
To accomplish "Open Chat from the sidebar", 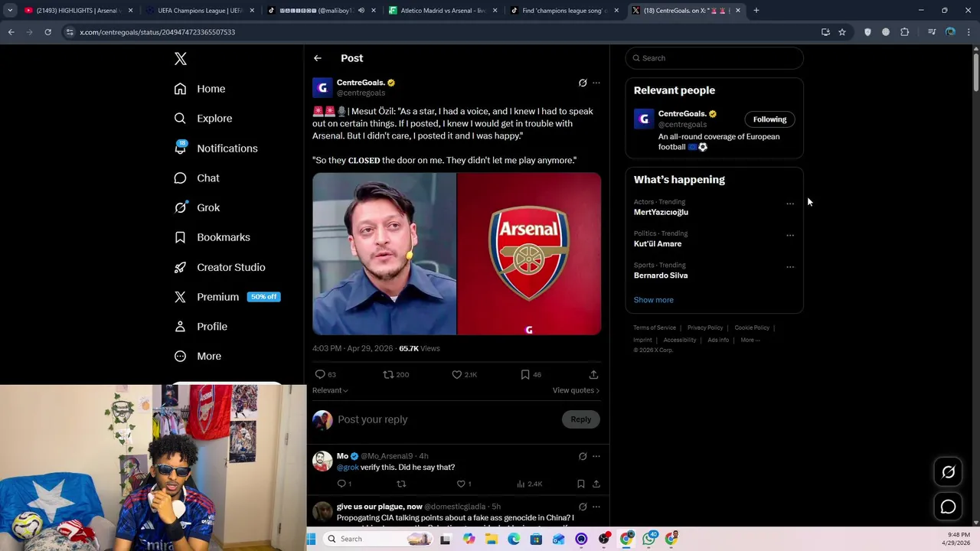I will pyautogui.click(x=197, y=178).
